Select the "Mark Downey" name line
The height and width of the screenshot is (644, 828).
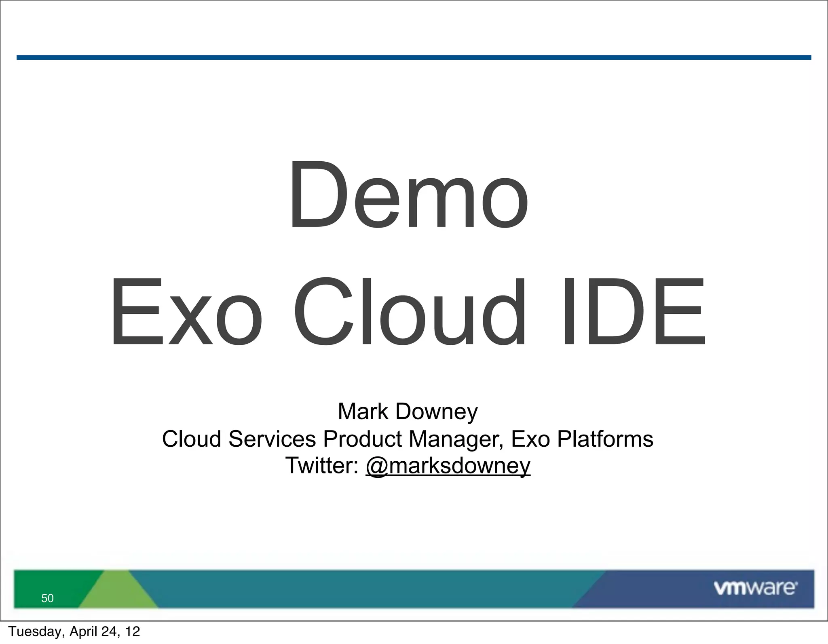coord(408,411)
